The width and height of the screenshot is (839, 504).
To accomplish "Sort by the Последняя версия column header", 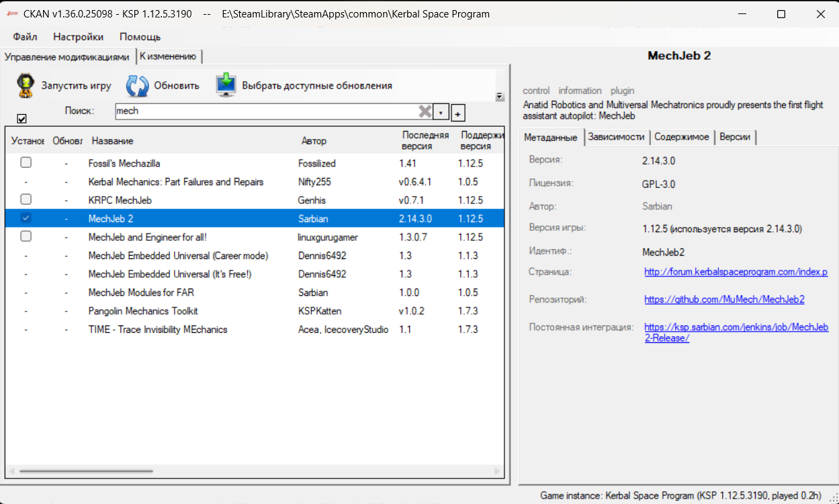I will pos(425,141).
